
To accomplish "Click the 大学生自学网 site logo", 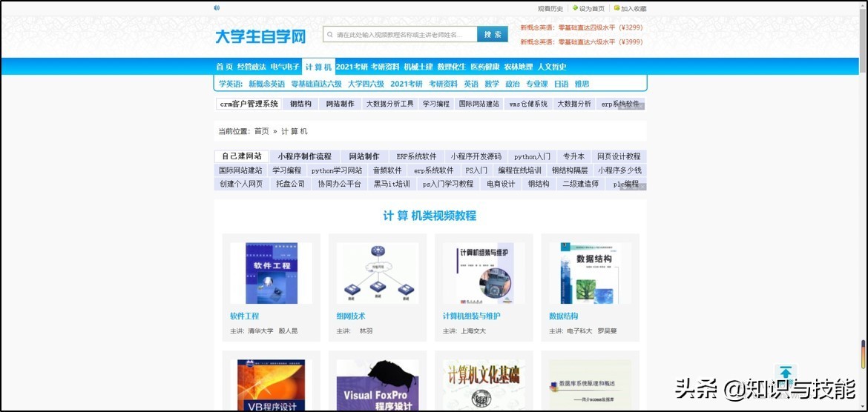I will tap(260, 36).
